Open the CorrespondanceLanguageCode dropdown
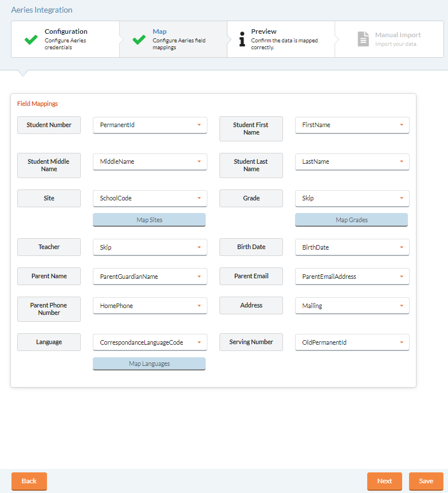 pos(150,342)
